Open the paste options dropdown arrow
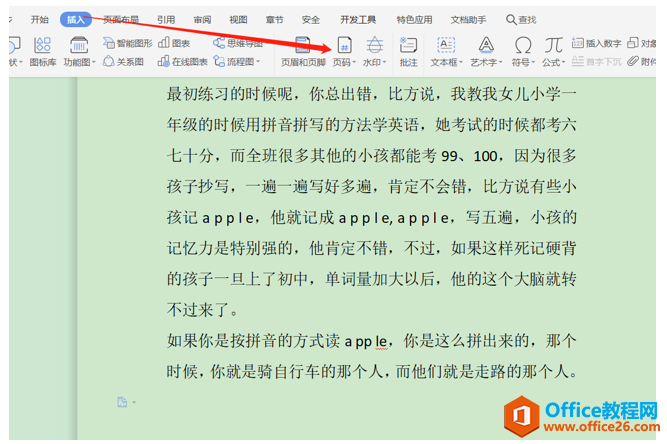This screenshot has height=444, width=667. click(x=134, y=402)
